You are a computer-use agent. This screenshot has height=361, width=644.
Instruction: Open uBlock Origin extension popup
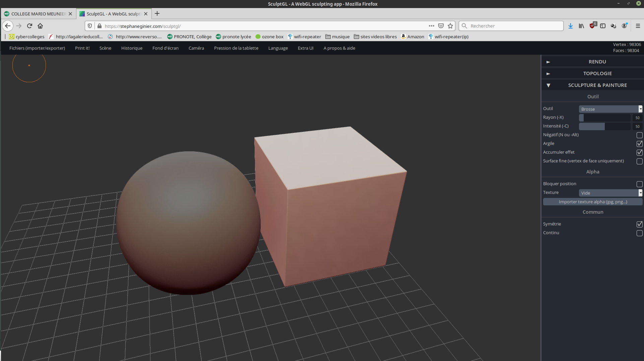point(592,25)
